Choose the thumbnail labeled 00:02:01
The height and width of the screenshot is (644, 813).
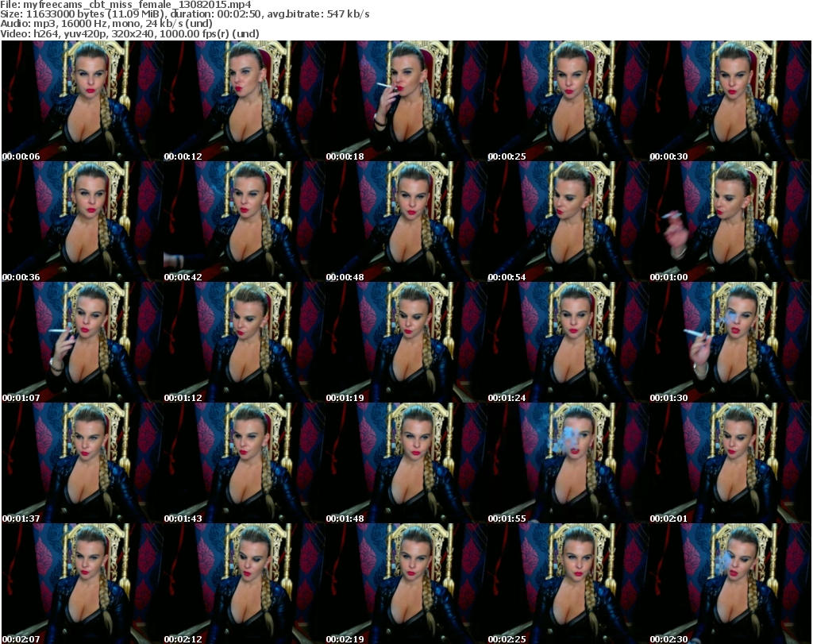[730, 463]
